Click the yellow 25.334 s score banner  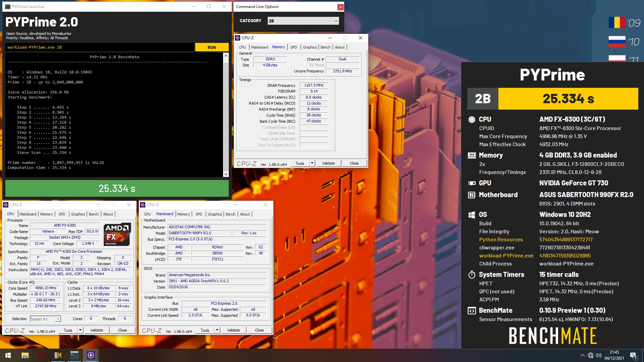pos(568,99)
